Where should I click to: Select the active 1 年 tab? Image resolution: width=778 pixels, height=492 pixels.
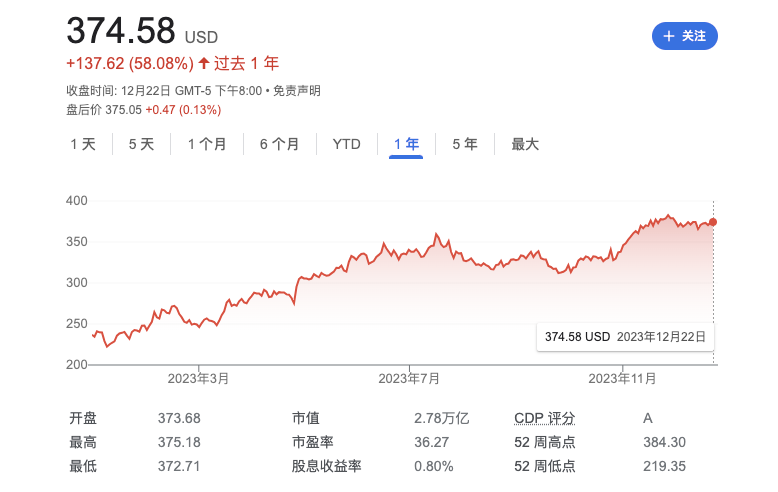406,144
